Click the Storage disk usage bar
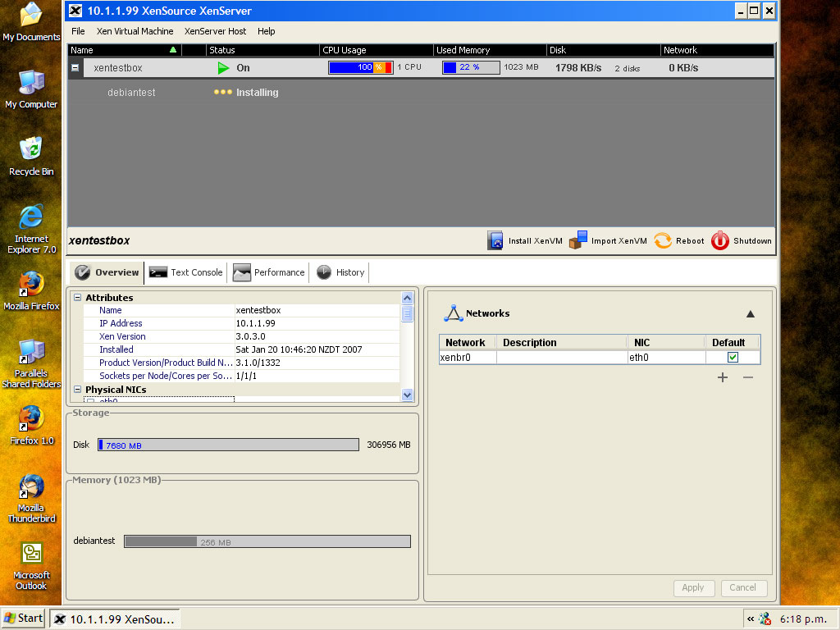Screen dimensions: 840x630 228,445
